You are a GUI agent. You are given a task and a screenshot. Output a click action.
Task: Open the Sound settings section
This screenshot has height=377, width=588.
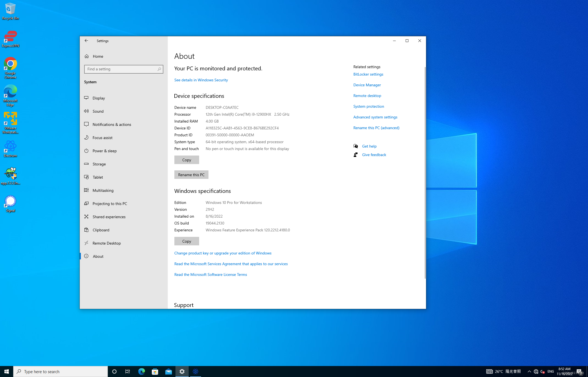(98, 111)
